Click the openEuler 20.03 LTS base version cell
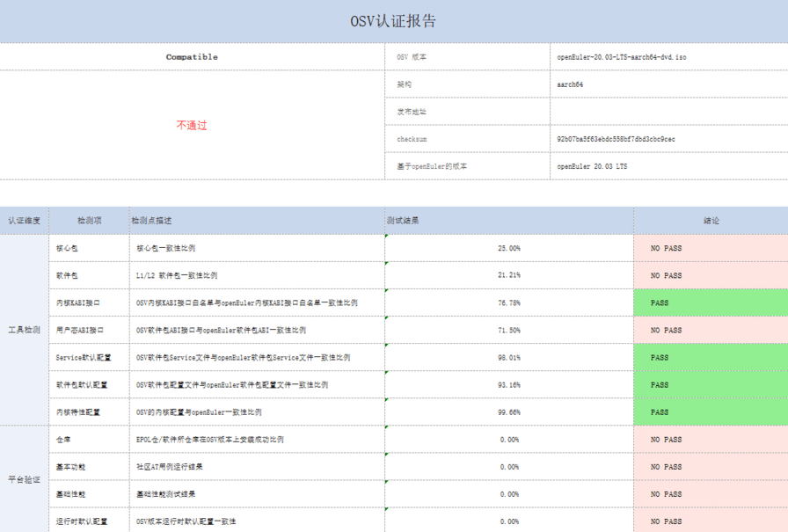Screen dimensions: 788x532 click(x=668, y=166)
